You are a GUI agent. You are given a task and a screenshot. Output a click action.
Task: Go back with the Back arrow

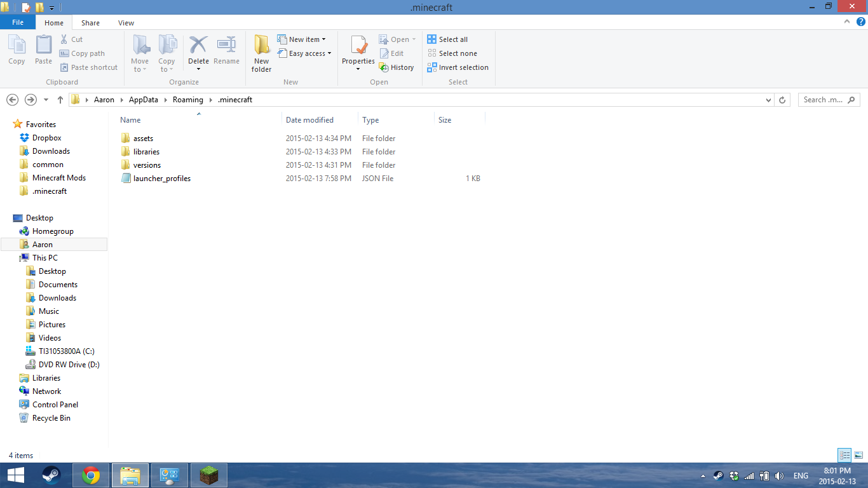12,100
